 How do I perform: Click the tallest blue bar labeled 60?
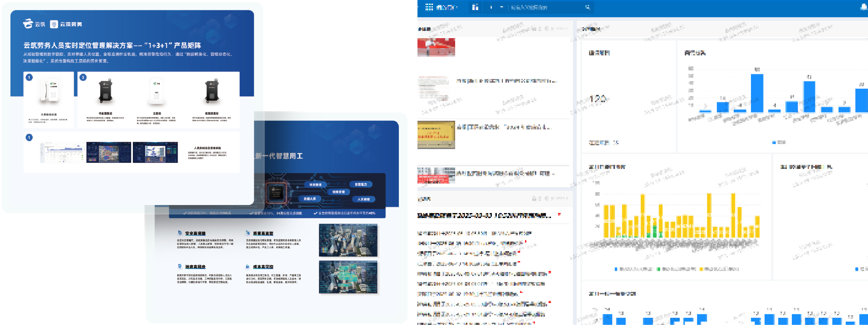pos(757,93)
